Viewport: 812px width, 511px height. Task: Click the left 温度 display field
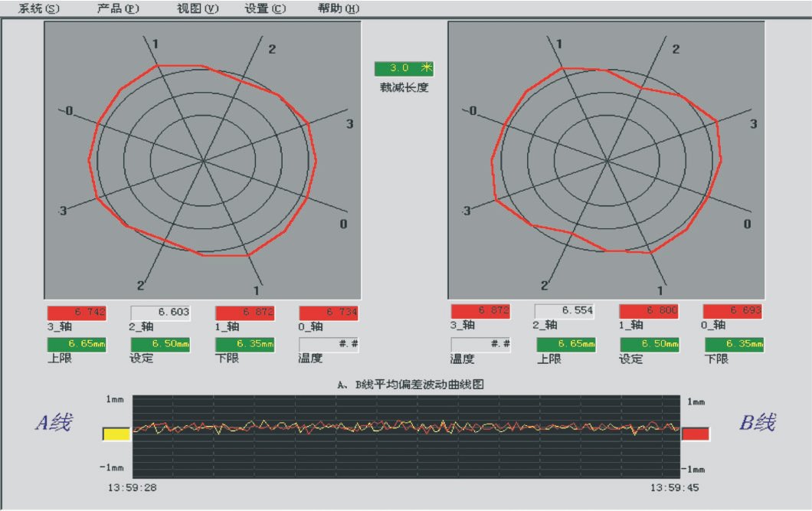pyautogui.click(x=328, y=344)
